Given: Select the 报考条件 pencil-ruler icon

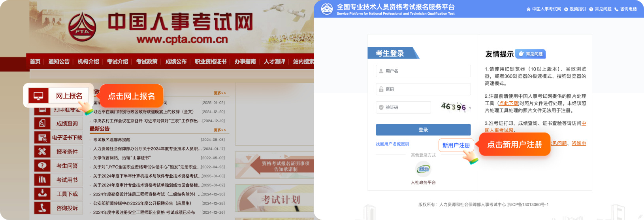Looking at the screenshot, I should pos(42,152).
